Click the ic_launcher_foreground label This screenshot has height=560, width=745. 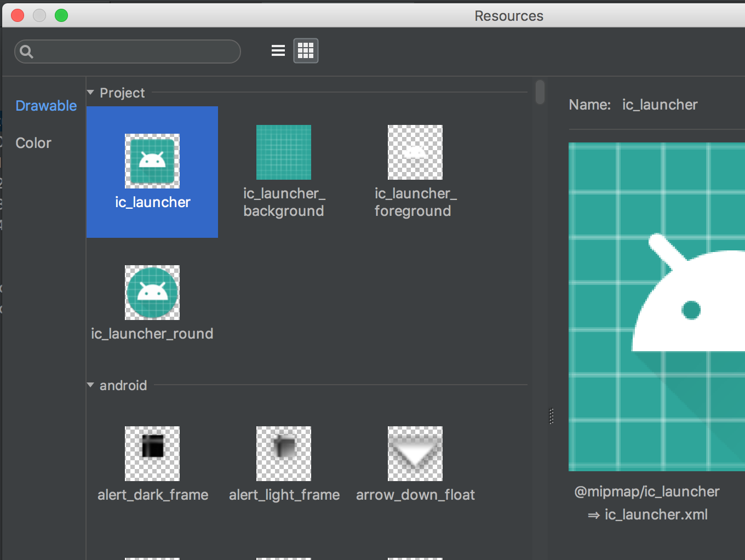tap(415, 202)
